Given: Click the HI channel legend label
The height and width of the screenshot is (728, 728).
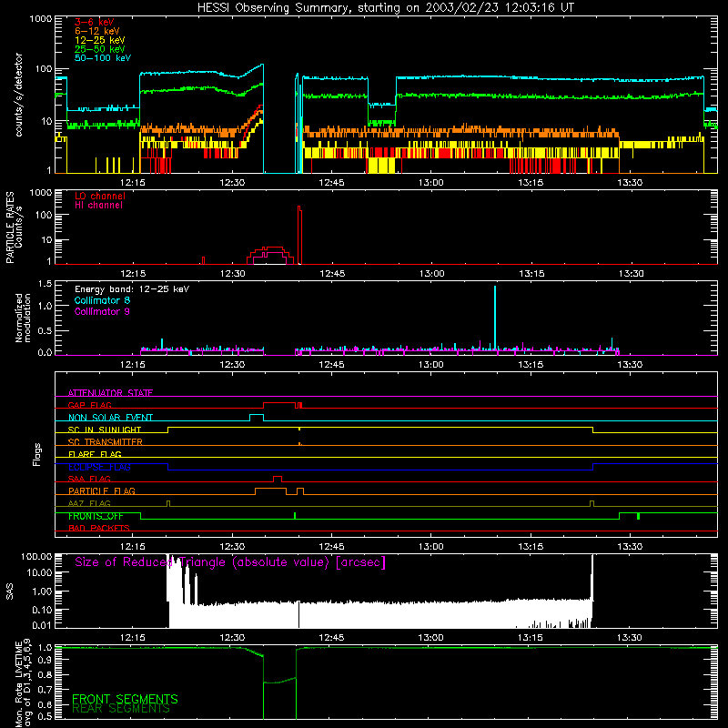Looking at the screenshot, I should pos(99,206).
